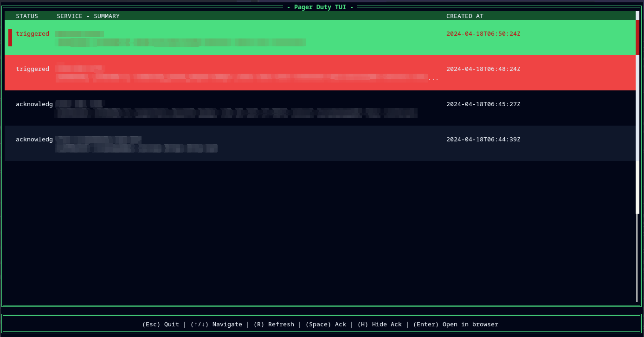Click timestamp 2024-04-18T06:45:27Z

click(483, 104)
